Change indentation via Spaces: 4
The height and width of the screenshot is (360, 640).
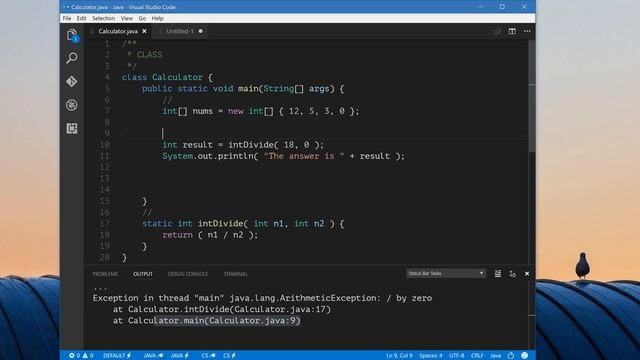click(x=431, y=356)
